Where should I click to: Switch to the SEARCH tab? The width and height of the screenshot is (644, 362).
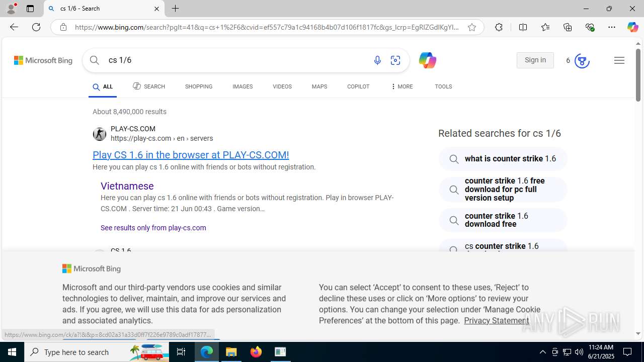(x=149, y=86)
